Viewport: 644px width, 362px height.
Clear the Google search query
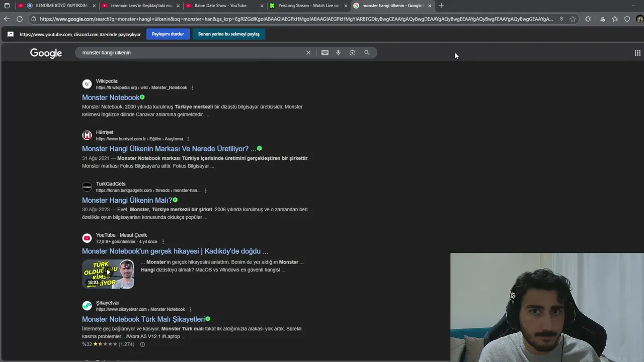point(308,53)
